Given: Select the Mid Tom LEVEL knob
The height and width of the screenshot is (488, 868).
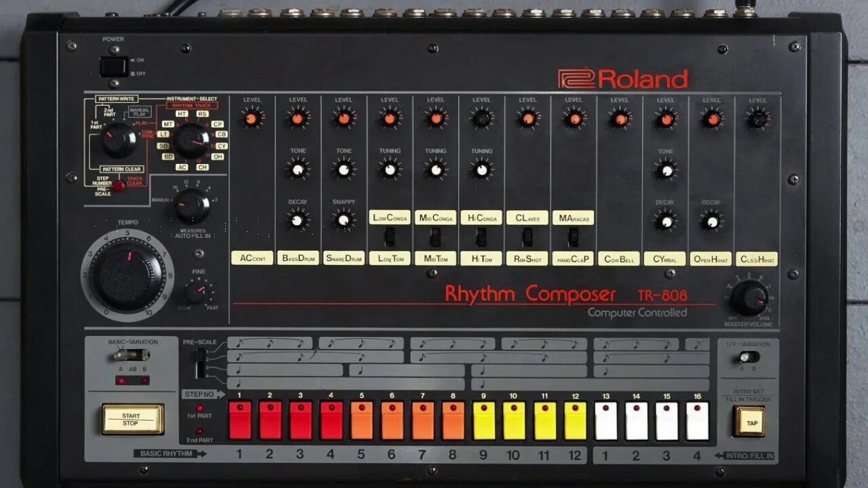Looking at the screenshot, I should [x=436, y=119].
